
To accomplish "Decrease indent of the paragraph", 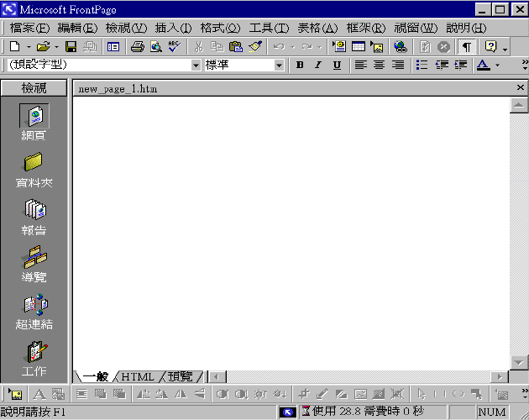I will point(442,65).
